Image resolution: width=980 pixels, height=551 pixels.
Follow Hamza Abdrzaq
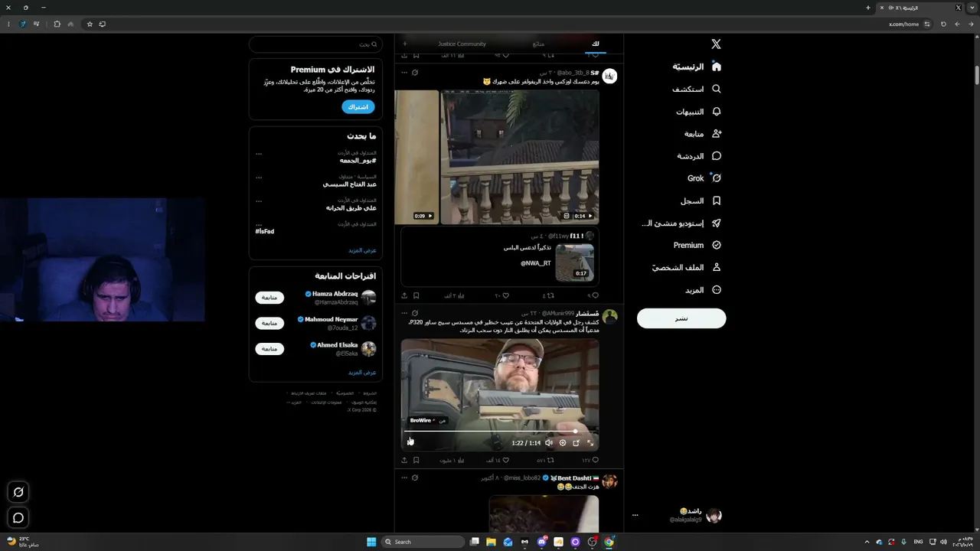pyautogui.click(x=269, y=297)
